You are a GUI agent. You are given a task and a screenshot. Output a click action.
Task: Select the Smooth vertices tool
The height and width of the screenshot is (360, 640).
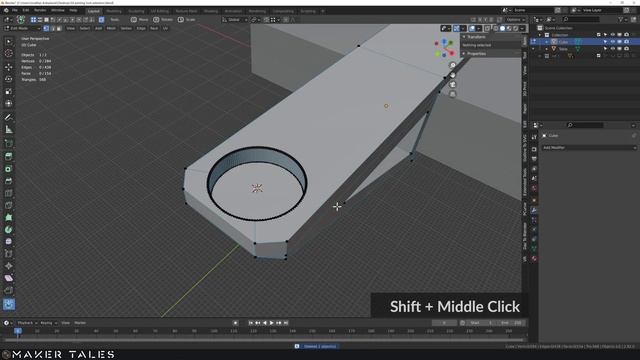click(9, 242)
